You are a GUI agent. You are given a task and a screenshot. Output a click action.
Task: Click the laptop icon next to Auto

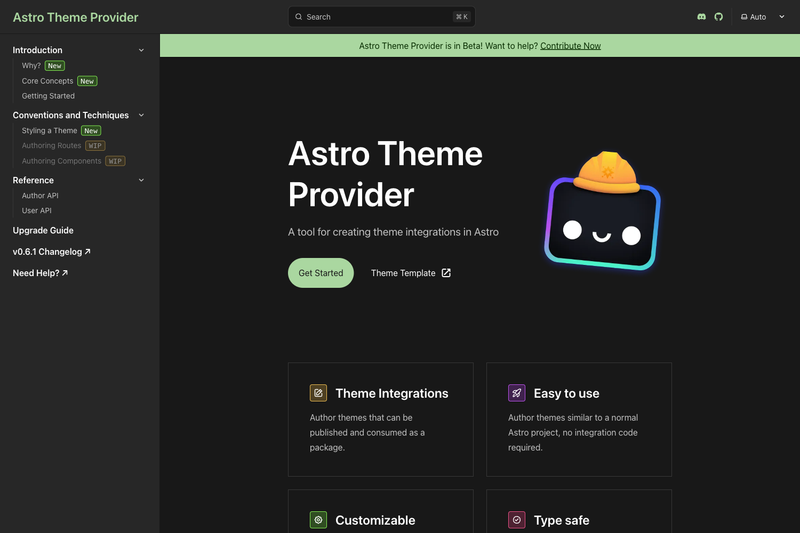tap(744, 17)
